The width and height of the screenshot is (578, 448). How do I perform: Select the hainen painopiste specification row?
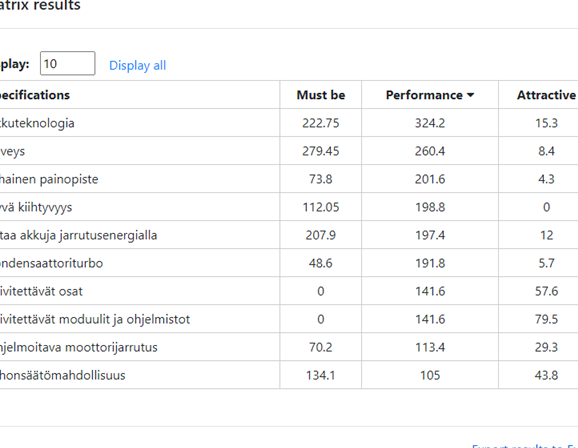coord(289,179)
